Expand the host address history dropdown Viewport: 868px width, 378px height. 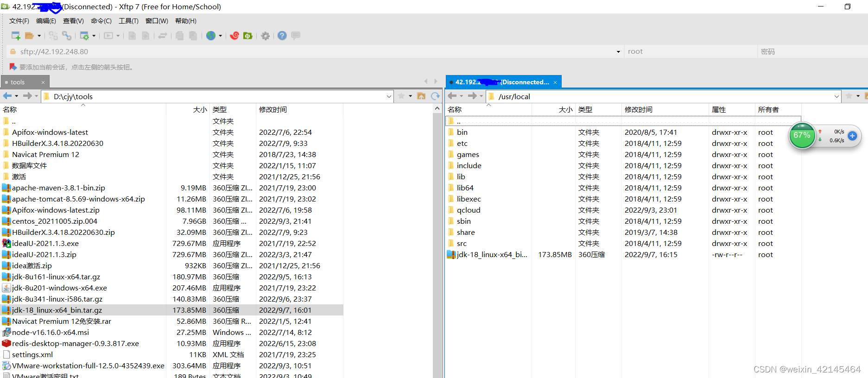[618, 51]
